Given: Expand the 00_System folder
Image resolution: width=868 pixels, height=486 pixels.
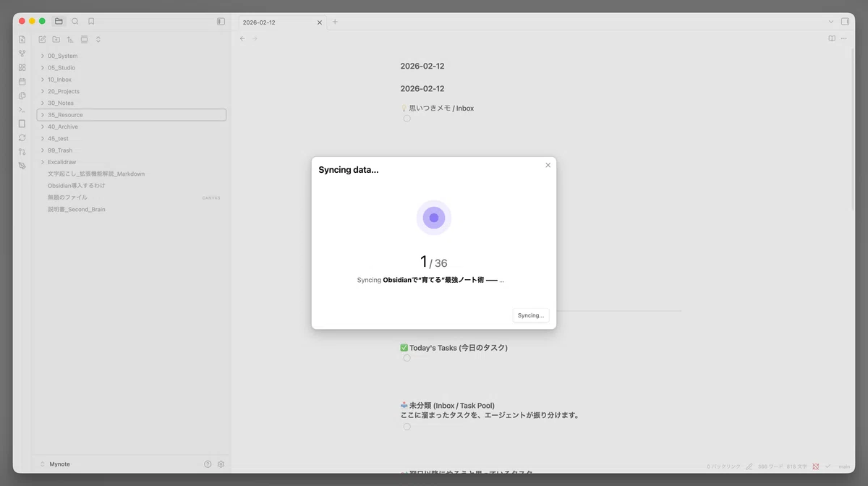Looking at the screenshot, I should [132, 56].
